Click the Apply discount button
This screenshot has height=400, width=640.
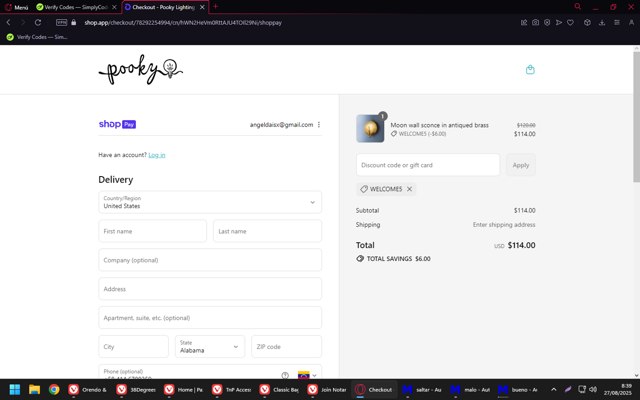[521, 165]
